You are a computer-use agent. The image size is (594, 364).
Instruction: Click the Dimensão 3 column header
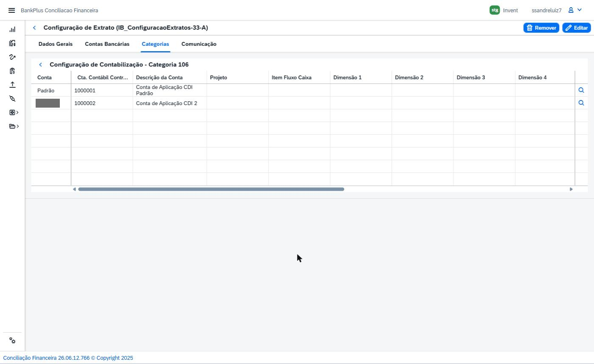coord(484,78)
